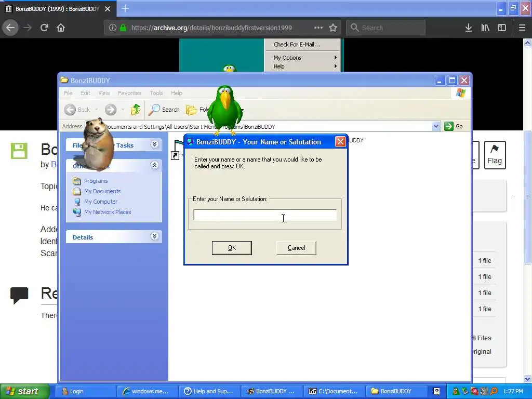Toggle Firefox sidebar icon

502,28
